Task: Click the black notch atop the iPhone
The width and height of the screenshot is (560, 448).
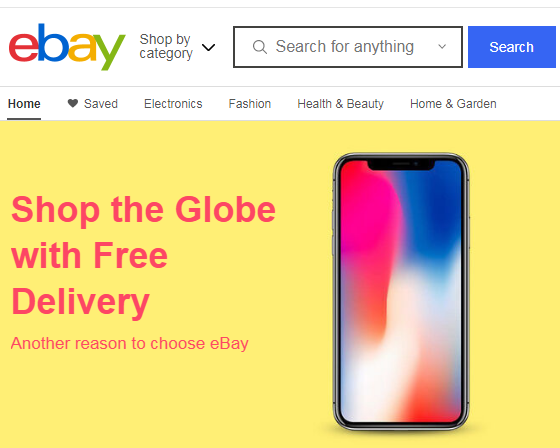Action: 401,165
